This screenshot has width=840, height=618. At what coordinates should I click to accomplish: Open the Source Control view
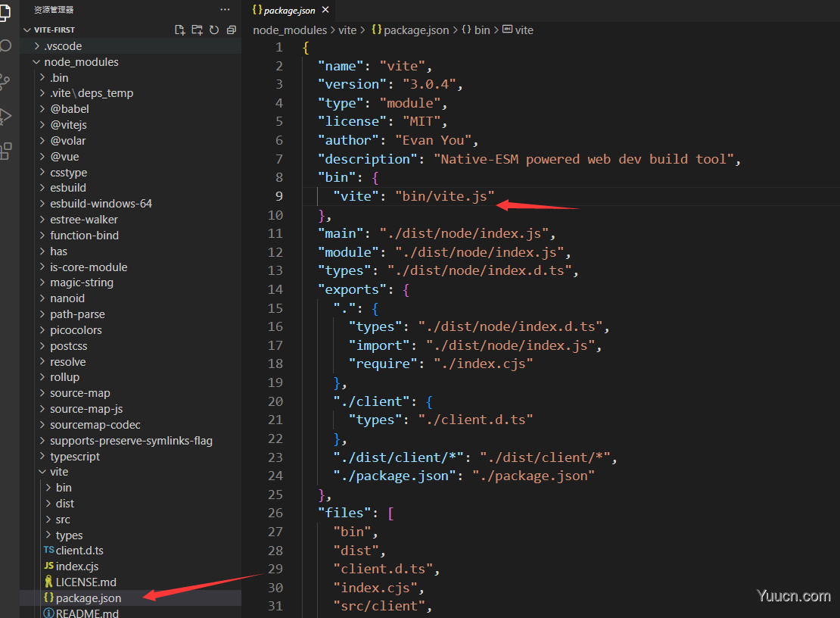coord(5,81)
